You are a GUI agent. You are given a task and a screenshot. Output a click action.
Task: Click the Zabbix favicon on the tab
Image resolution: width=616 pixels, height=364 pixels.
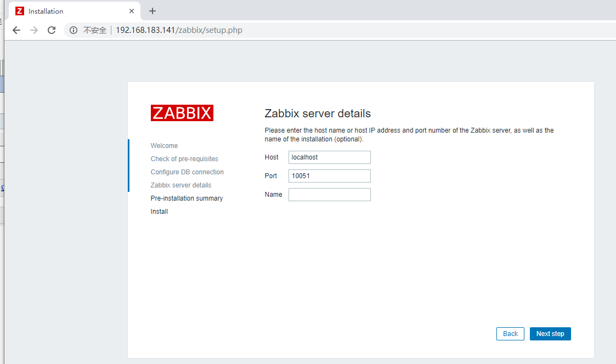coord(20,11)
